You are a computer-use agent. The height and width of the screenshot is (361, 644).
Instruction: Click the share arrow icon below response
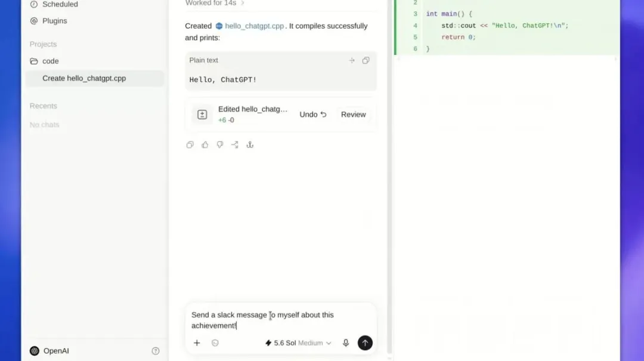pyautogui.click(x=234, y=145)
